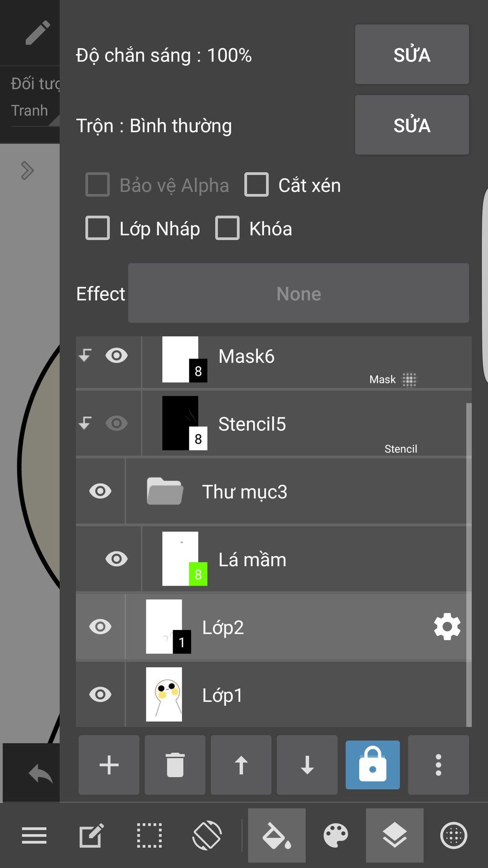The image size is (488, 868).
Task: Toggle the layers panel tab
Action: coord(395,836)
